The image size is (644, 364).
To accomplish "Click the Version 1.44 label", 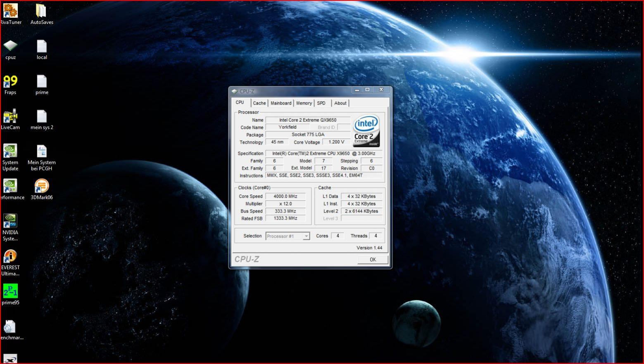I will [369, 248].
